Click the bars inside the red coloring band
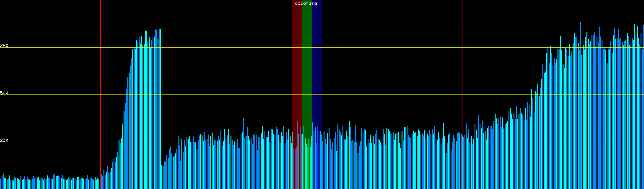644x189 pixels. pos(297,164)
